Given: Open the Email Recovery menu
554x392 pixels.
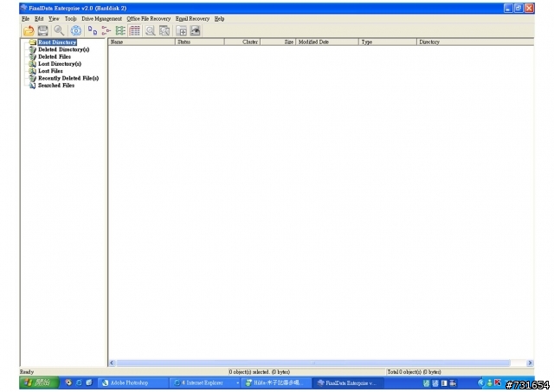Looking at the screenshot, I should point(192,19).
